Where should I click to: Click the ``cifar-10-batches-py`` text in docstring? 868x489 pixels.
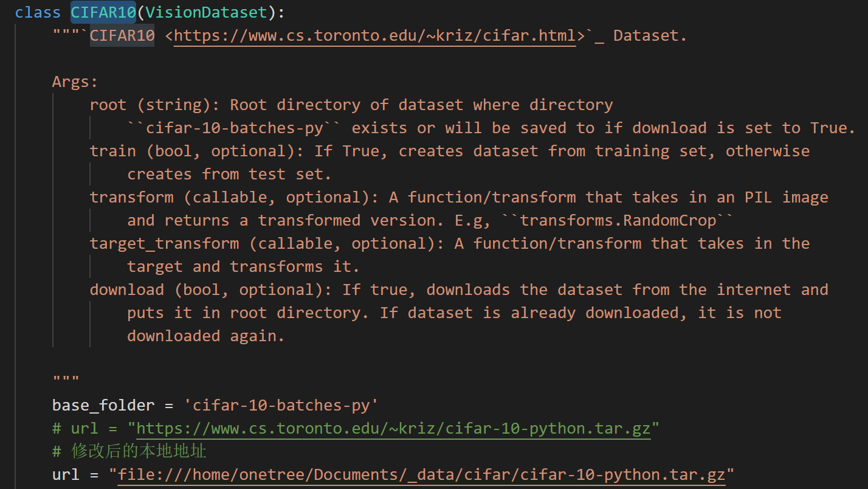click(234, 128)
